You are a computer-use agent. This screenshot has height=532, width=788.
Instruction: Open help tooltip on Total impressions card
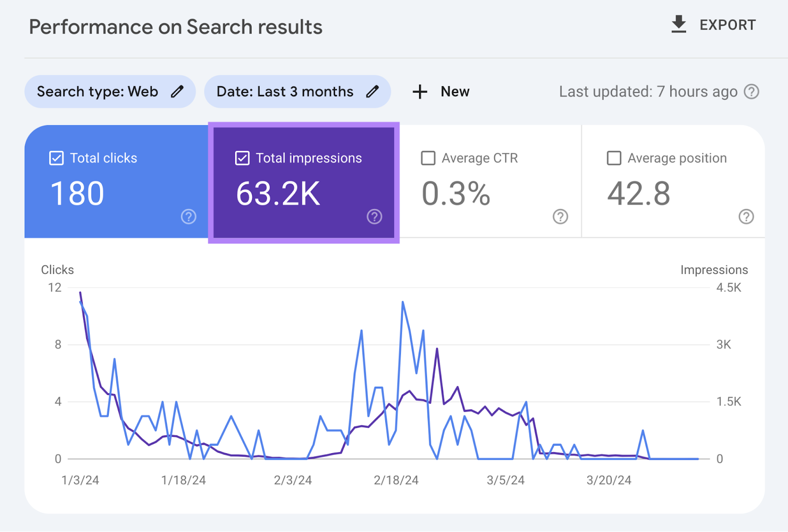point(374,216)
